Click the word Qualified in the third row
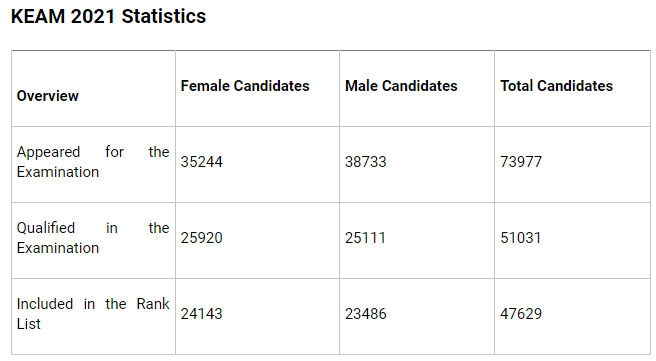 pos(46,228)
